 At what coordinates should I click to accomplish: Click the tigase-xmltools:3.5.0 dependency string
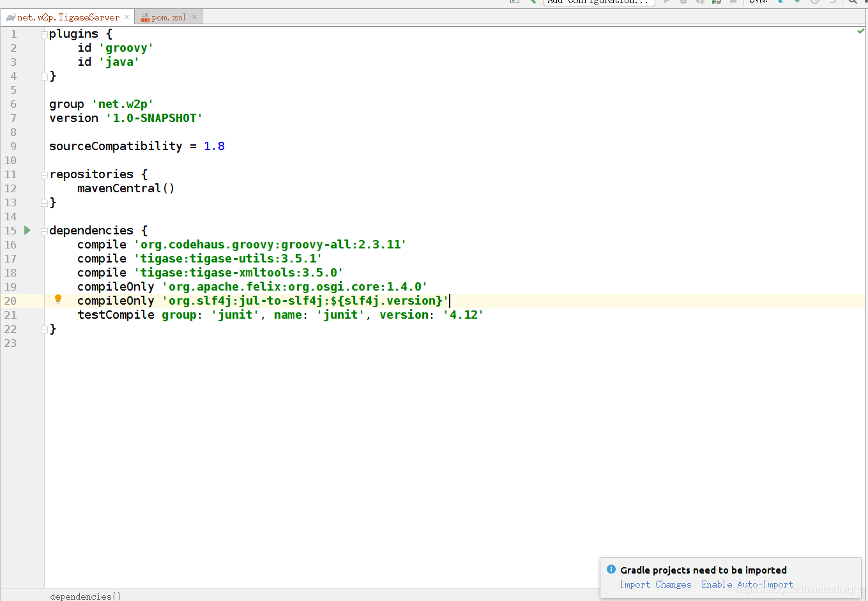pos(238,273)
